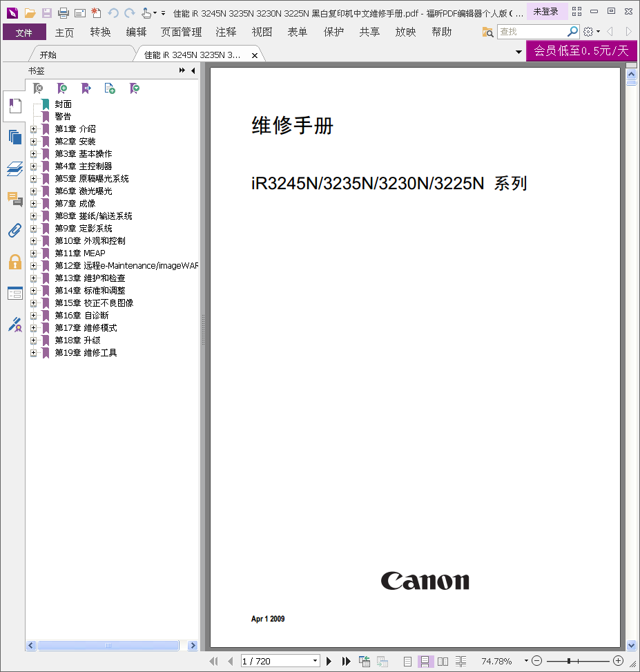Select continuous page view icon
640x672 pixels.
(x=425, y=661)
